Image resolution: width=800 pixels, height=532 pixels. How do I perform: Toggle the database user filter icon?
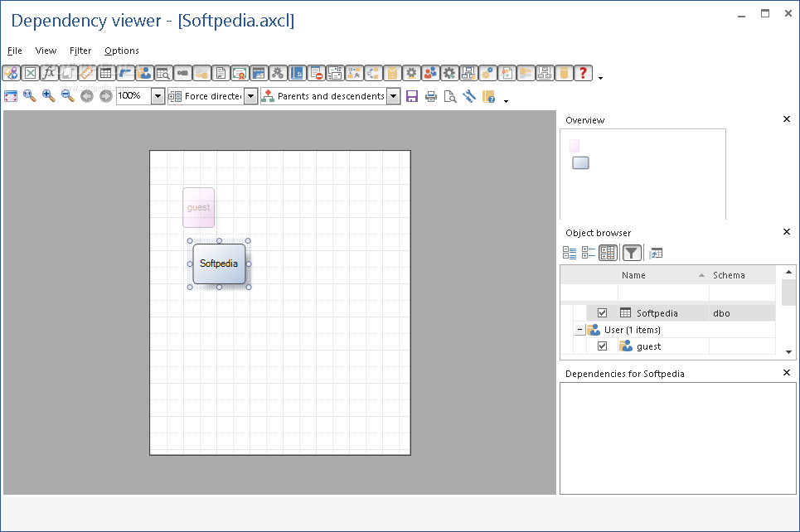pyautogui.click(x=144, y=74)
